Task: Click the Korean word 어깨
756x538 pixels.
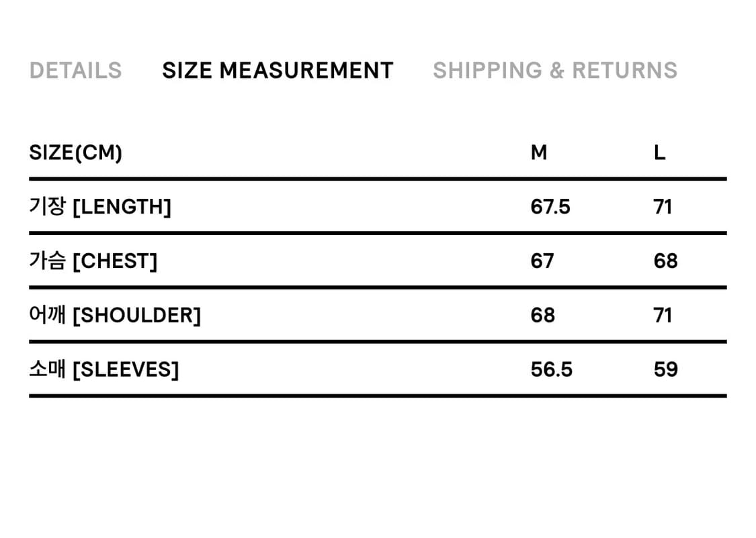Action: (47, 315)
